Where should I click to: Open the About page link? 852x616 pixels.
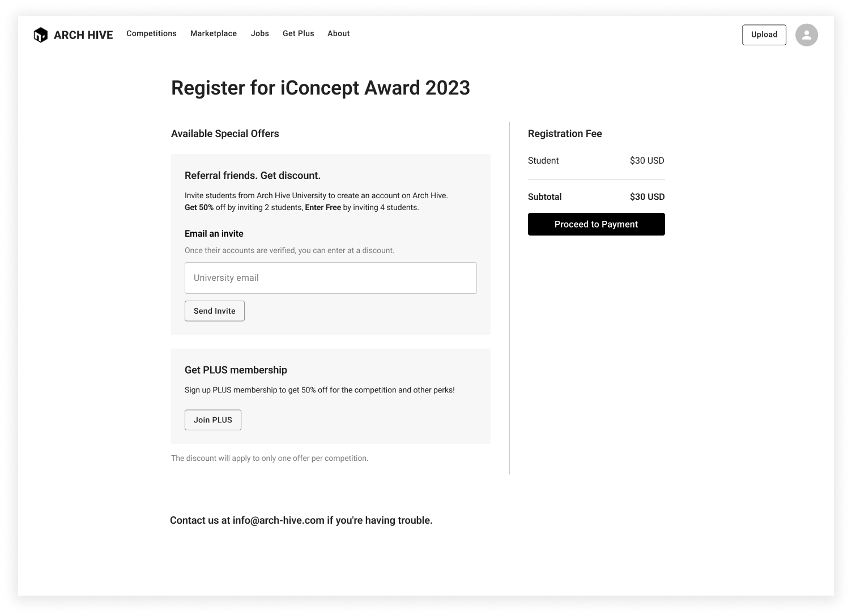tap(339, 33)
